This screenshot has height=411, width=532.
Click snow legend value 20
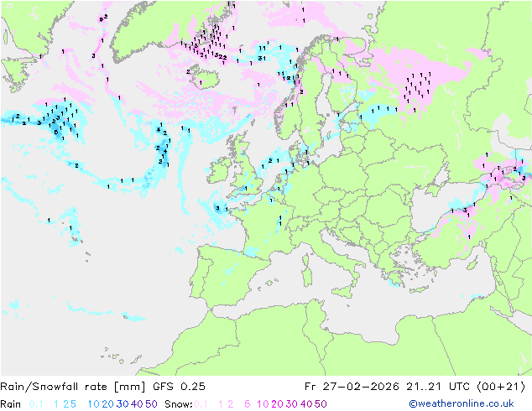(277, 404)
